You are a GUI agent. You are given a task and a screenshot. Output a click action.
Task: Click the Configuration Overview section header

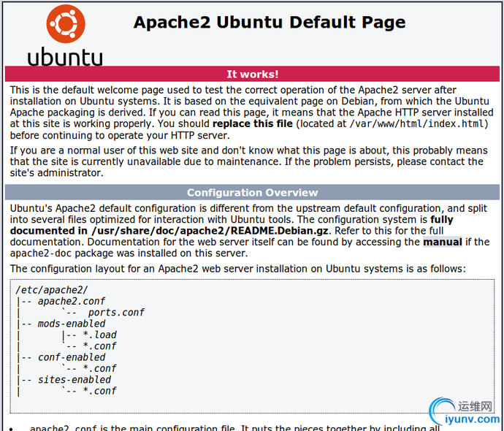252,192
